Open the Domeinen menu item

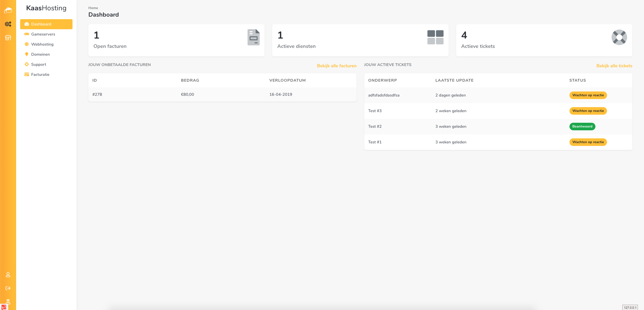40,54
